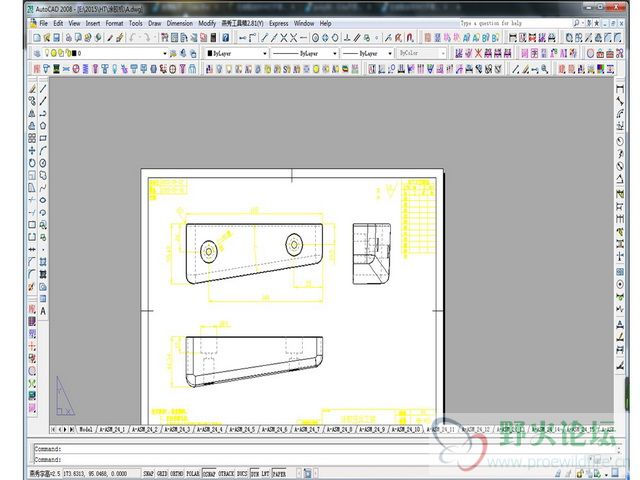The image size is (640, 480).
Task: Open the Layer Properties Manager icon
Action: point(37,53)
